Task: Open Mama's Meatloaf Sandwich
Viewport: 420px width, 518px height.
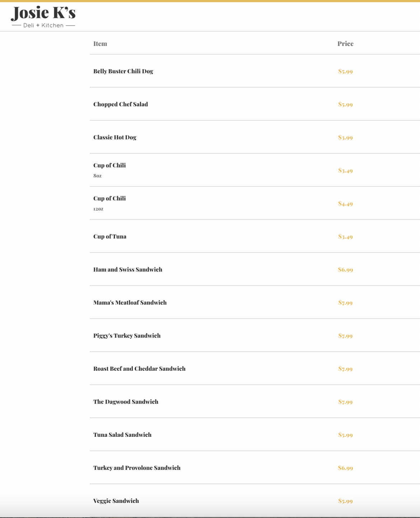Action: [x=130, y=302]
